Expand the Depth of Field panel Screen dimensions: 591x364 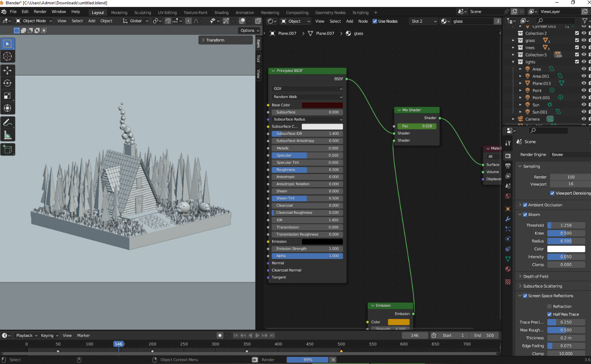(x=536, y=276)
